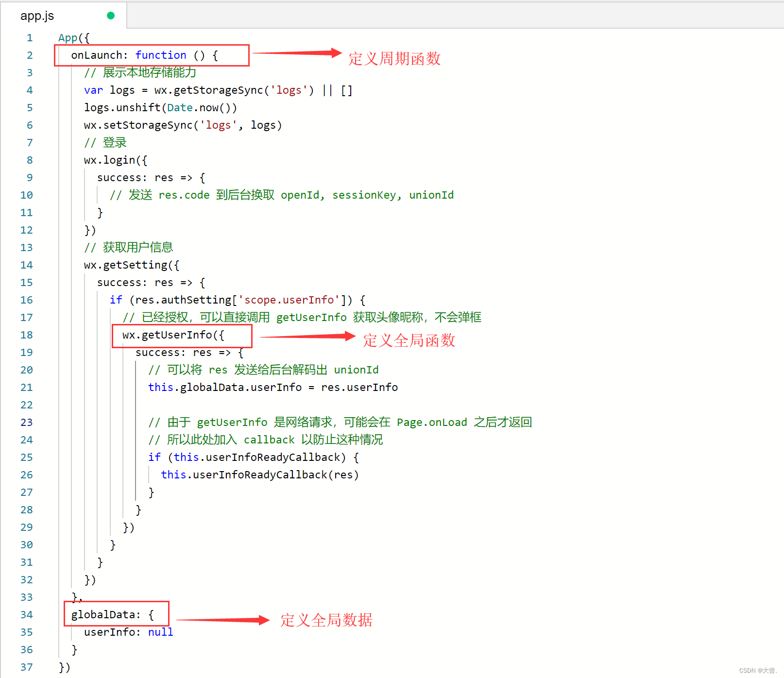Select the app.js editor tab
Viewport: 784px width, 678px height.
tap(64, 16)
